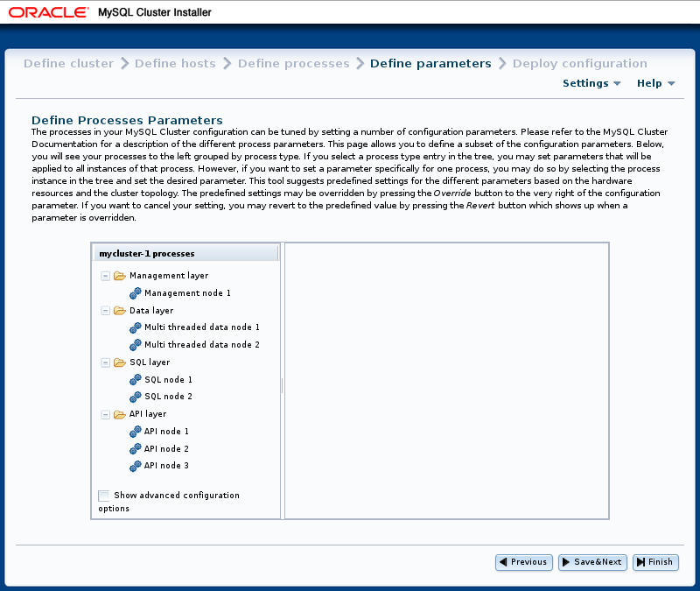
Task: Click the API node 2 gear icon
Action: click(136, 449)
